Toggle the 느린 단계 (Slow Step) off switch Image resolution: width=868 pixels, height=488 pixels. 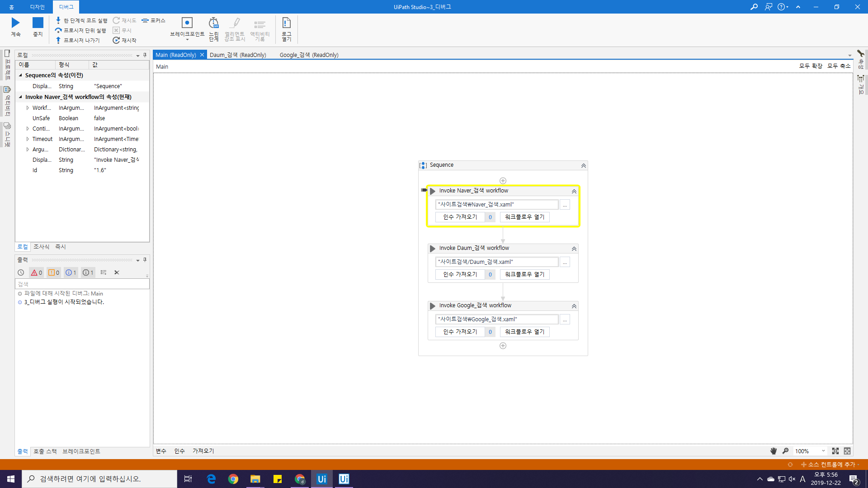(213, 23)
